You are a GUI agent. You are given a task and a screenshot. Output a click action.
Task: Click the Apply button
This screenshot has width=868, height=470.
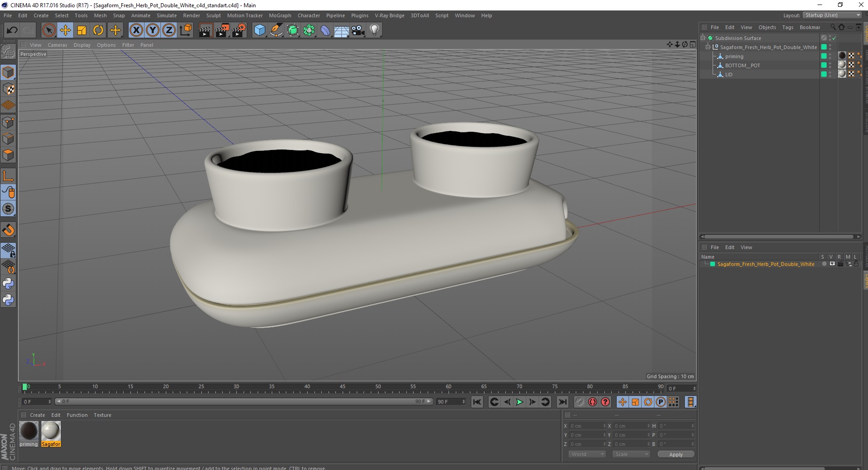(676, 455)
